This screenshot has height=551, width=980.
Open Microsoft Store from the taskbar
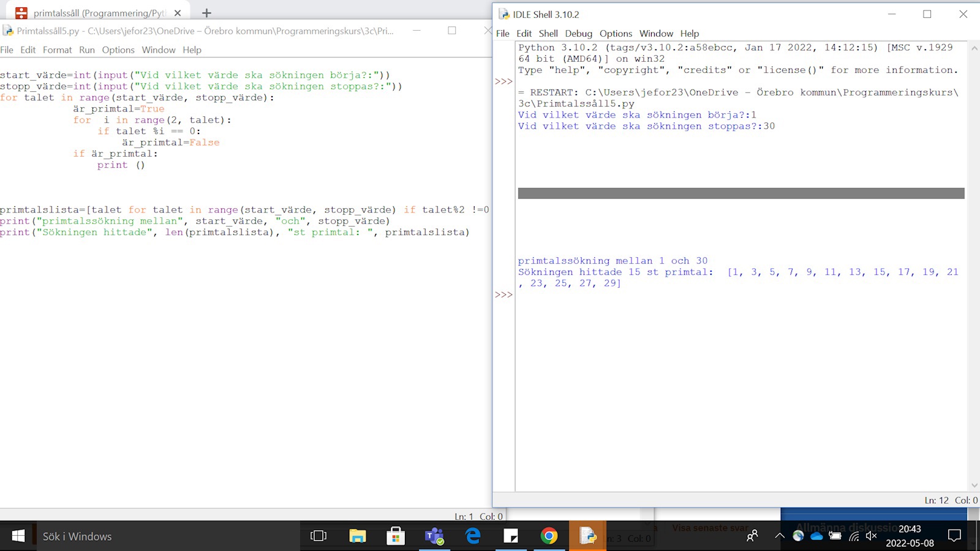(x=396, y=536)
